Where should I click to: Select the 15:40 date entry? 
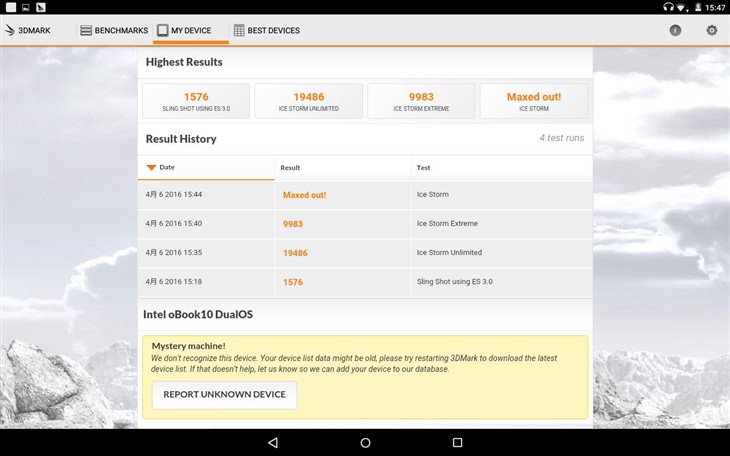click(174, 224)
